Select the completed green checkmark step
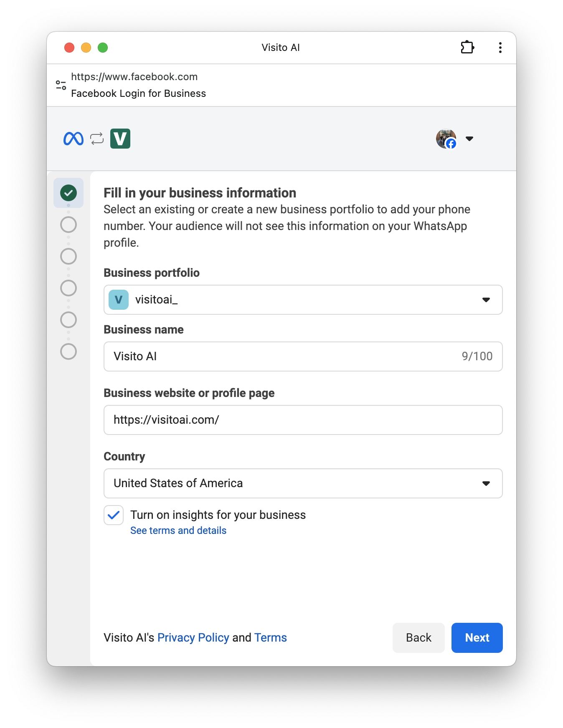 point(68,193)
